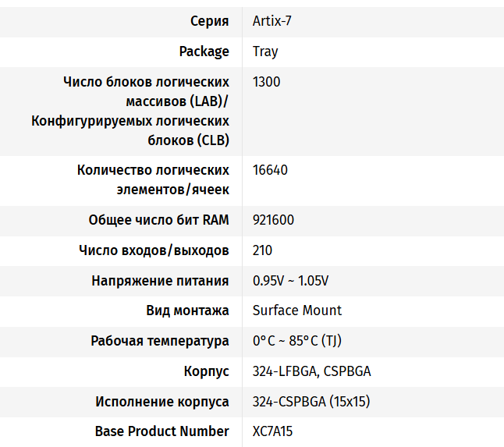This screenshot has width=504, height=447.
Task: Click the 0°C ~ 85°C (TJ) temperature value
Action: click(x=296, y=341)
